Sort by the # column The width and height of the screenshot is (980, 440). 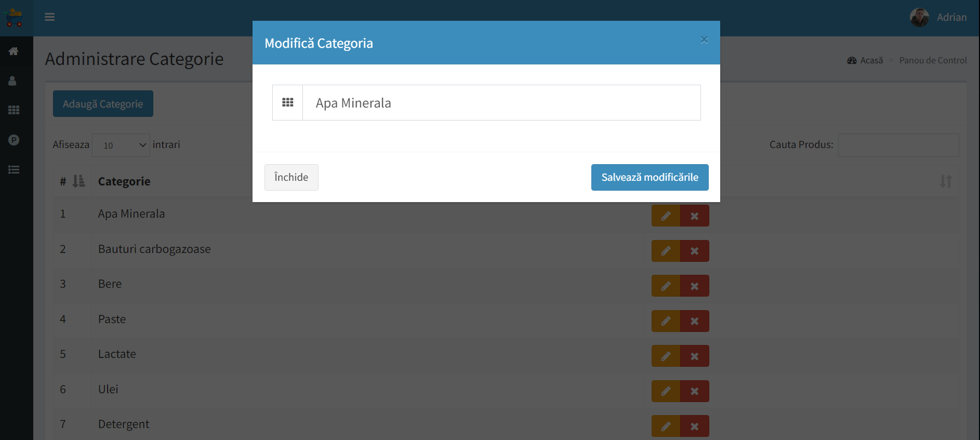(78, 181)
